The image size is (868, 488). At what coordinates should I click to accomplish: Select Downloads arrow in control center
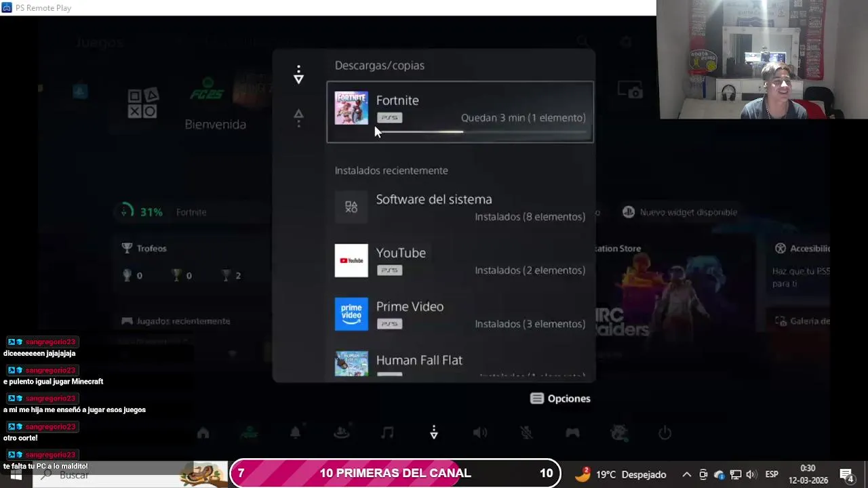pyautogui.click(x=434, y=432)
